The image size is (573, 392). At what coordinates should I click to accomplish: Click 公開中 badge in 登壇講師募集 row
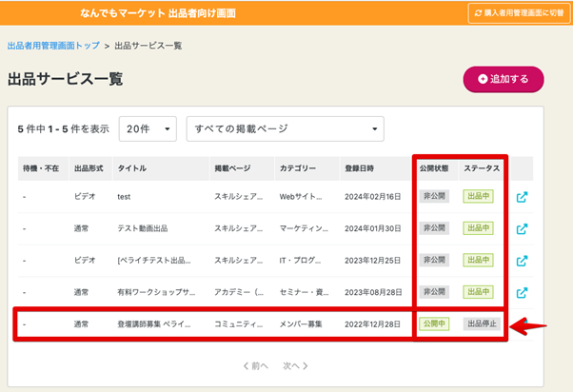(x=434, y=324)
